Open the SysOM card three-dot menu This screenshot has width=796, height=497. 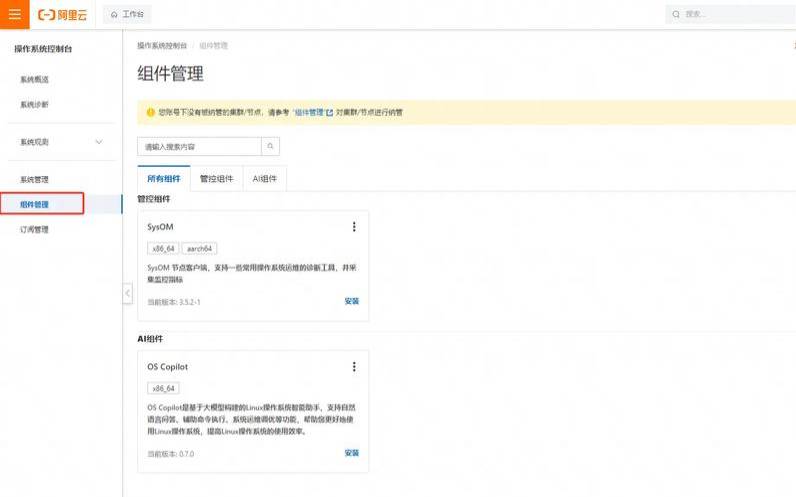[354, 227]
